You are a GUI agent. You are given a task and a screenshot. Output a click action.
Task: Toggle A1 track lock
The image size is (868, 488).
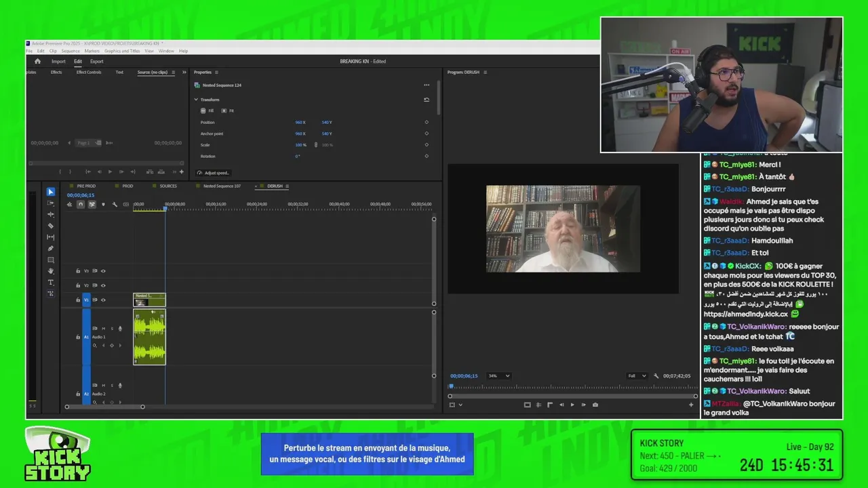point(78,336)
